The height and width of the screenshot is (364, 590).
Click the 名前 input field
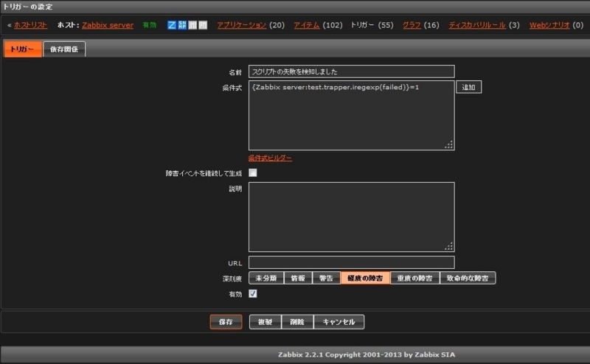click(x=352, y=71)
